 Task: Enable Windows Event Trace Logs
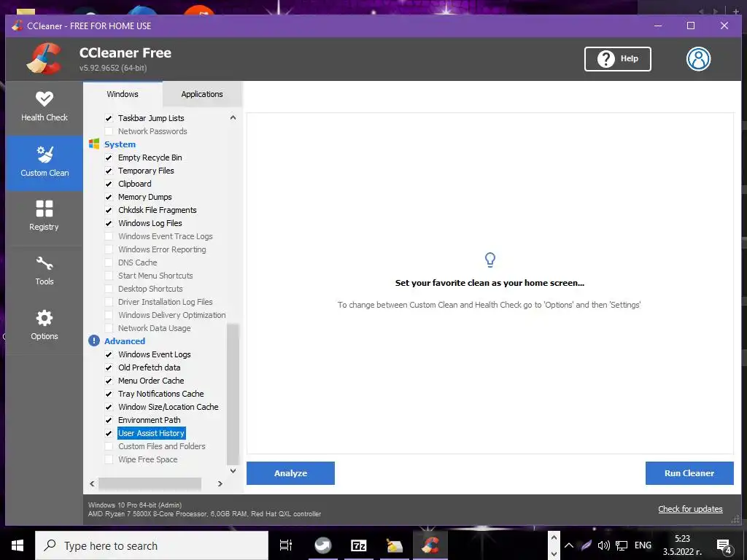coord(109,236)
